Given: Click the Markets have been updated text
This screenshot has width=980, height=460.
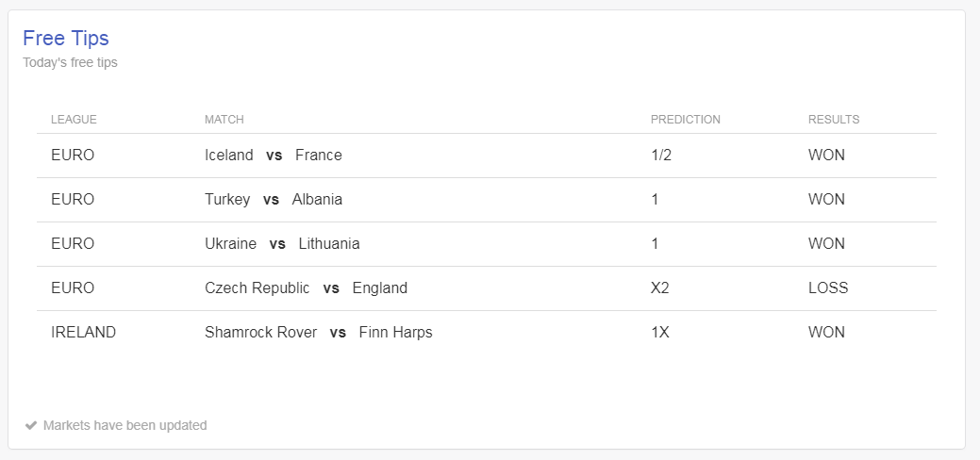Looking at the screenshot, I should (x=125, y=426).
